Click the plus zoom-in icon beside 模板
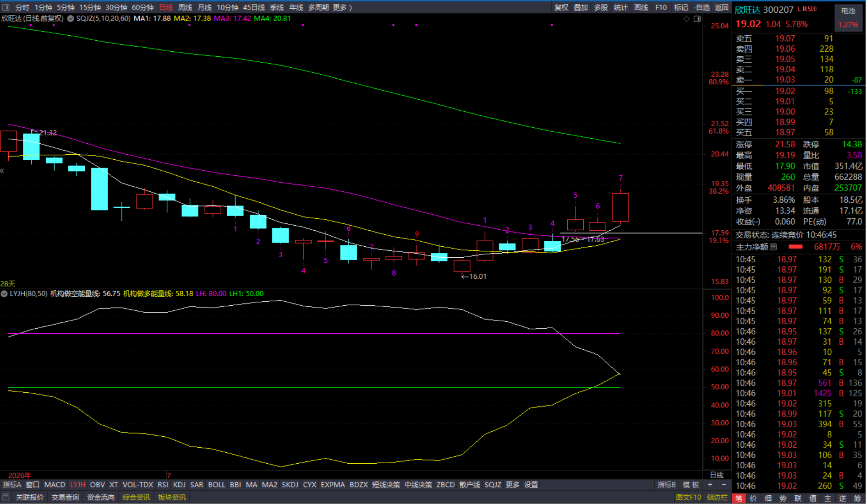Image resolution: width=866 pixels, height=504 pixels. [x=710, y=485]
